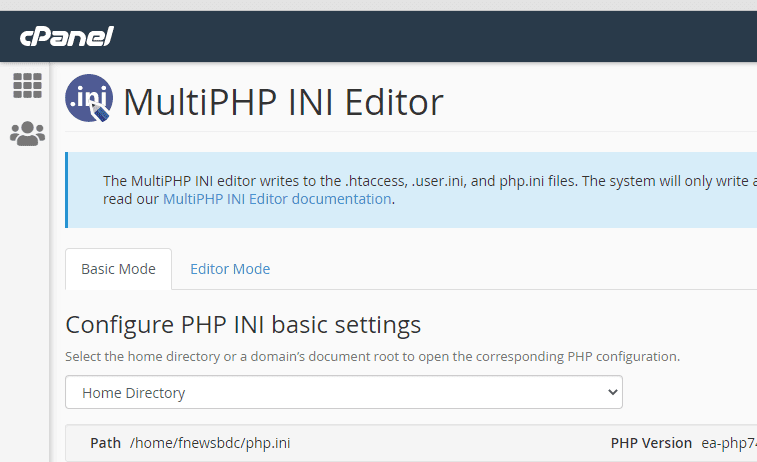
Task: Click the Configure PHP INI basic settings heading
Action: [243, 324]
